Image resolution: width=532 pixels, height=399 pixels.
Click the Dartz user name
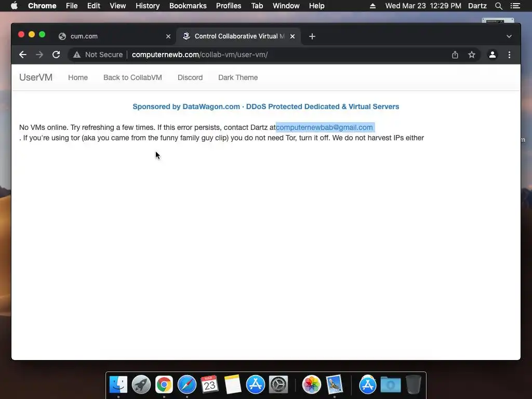pyautogui.click(x=477, y=6)
